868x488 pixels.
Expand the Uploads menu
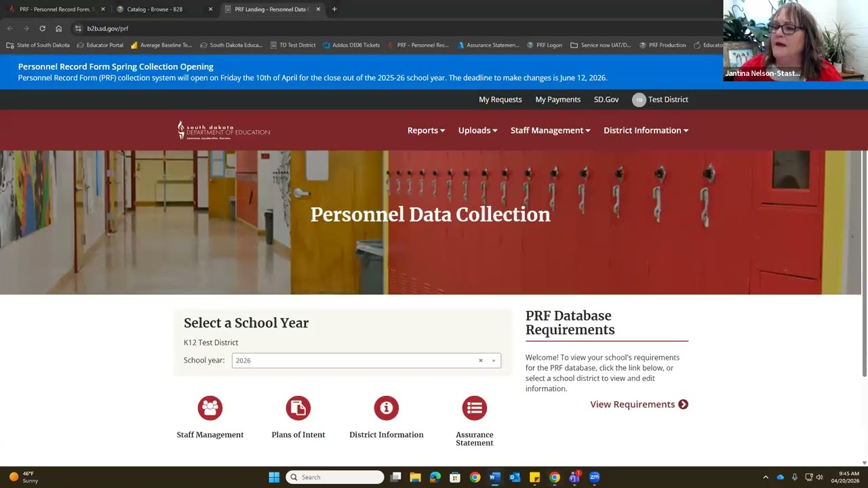477,130
